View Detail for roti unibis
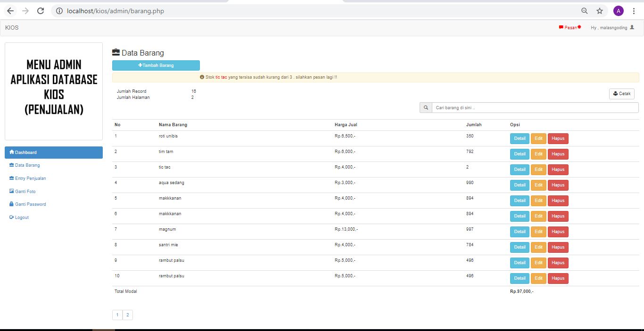Viewport: 644px width, 331px height. [520, 138]
